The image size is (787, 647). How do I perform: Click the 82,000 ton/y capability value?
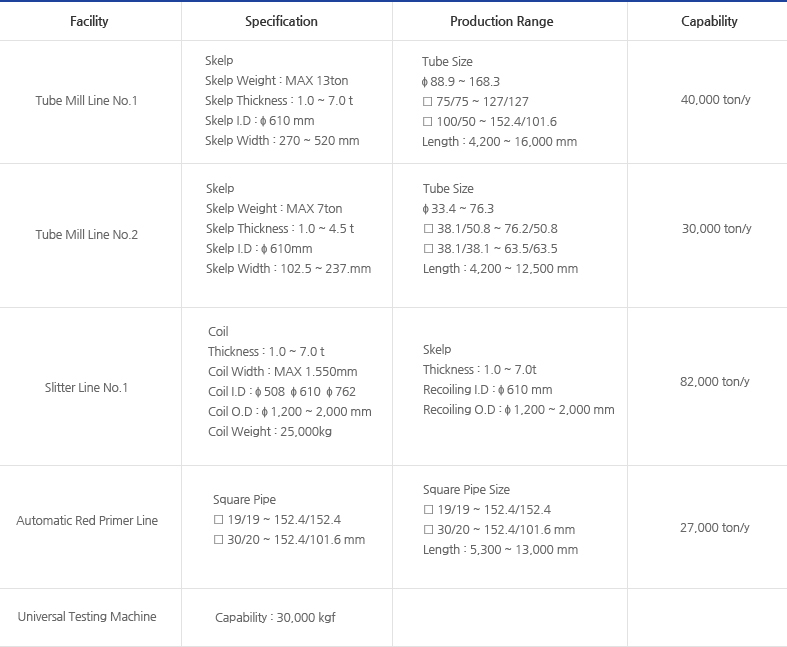714,382
